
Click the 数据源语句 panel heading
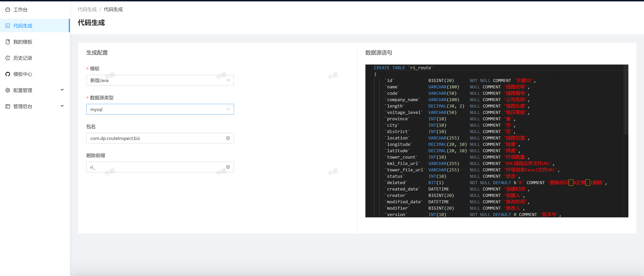pos(379,53)
